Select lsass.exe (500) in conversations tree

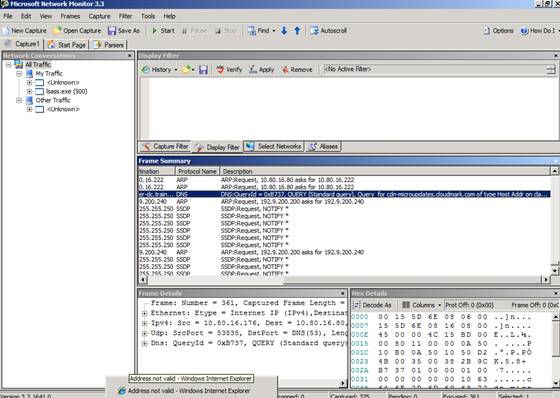pos(66,91)
